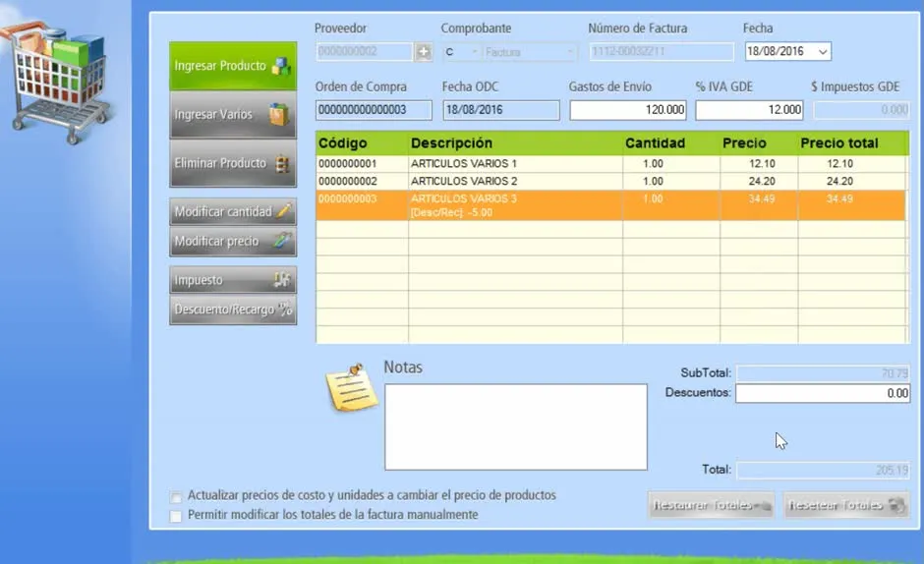
Task: Click the Descuentos input field
Action: (823, 393)
